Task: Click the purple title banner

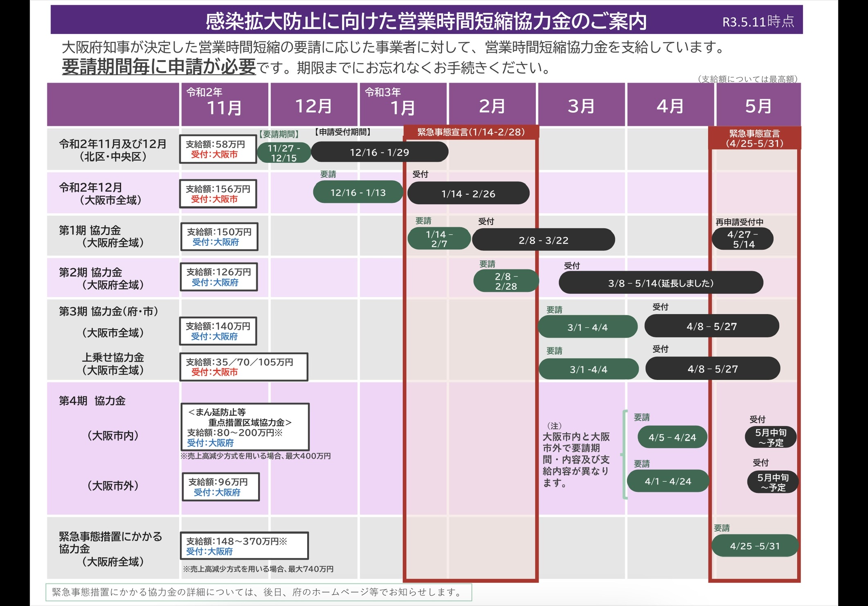Action: pyautogui.click(x=425, y=20)
